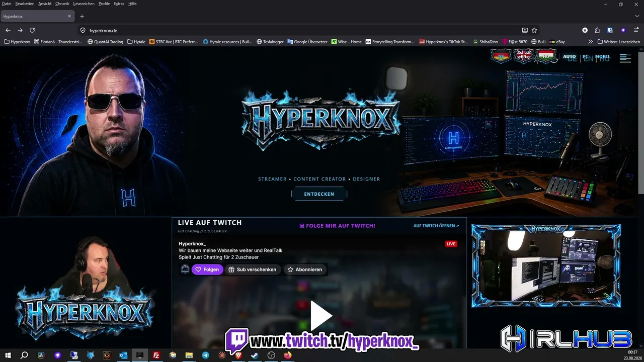The width and height of the screenshot is (644, 362).
Task: Open the list all tabs dropdown
Action: pyautogui.click(x=637, y=16)
